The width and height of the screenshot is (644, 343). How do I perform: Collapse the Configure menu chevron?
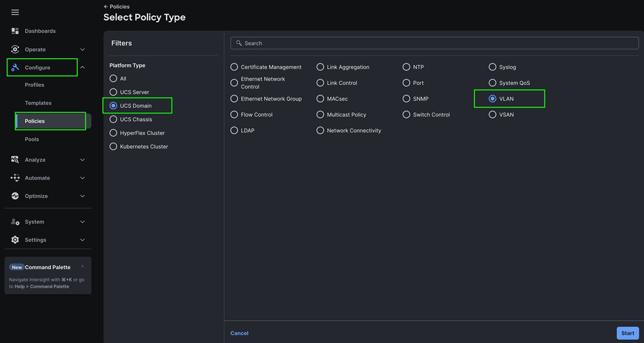click(83, 67)
